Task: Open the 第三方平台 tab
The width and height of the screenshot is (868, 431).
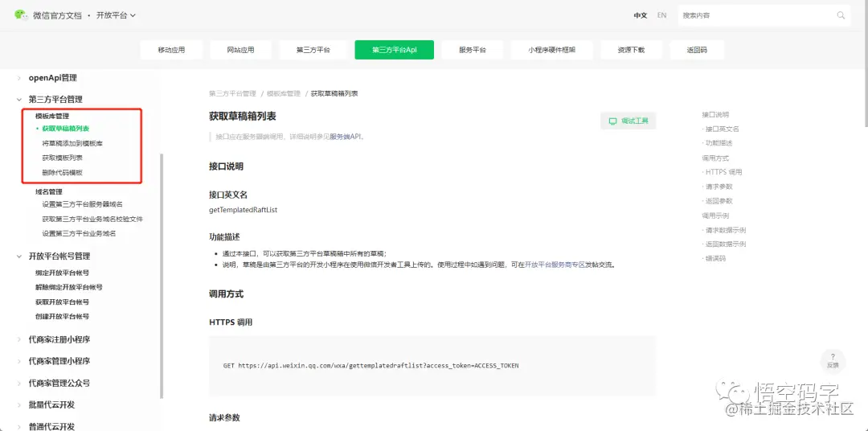Action: (x=313, y=50)
